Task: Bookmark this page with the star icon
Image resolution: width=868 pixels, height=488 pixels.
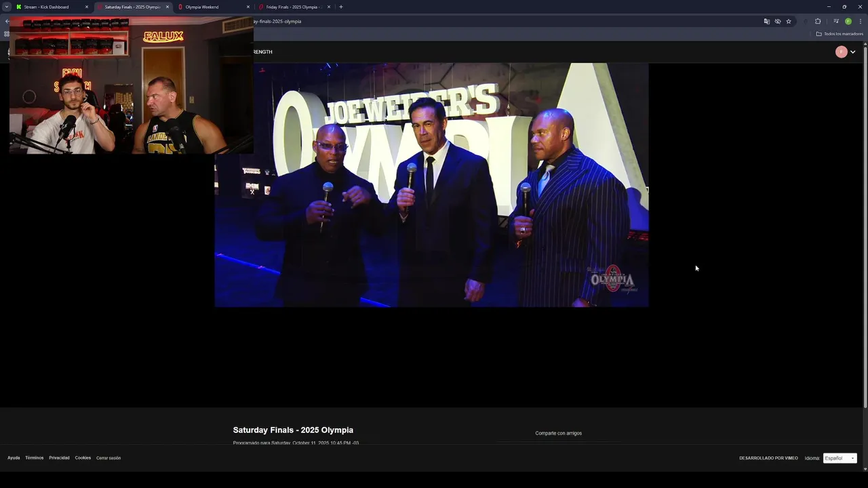Action: tap(789, 21)
